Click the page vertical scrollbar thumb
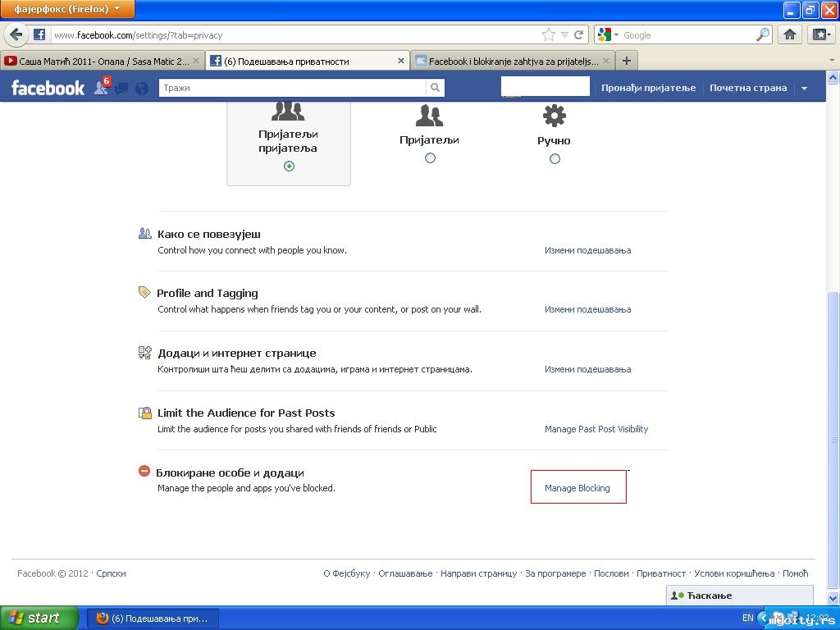The width and height of the screenshot is (840, 630). tap(833, 440)
